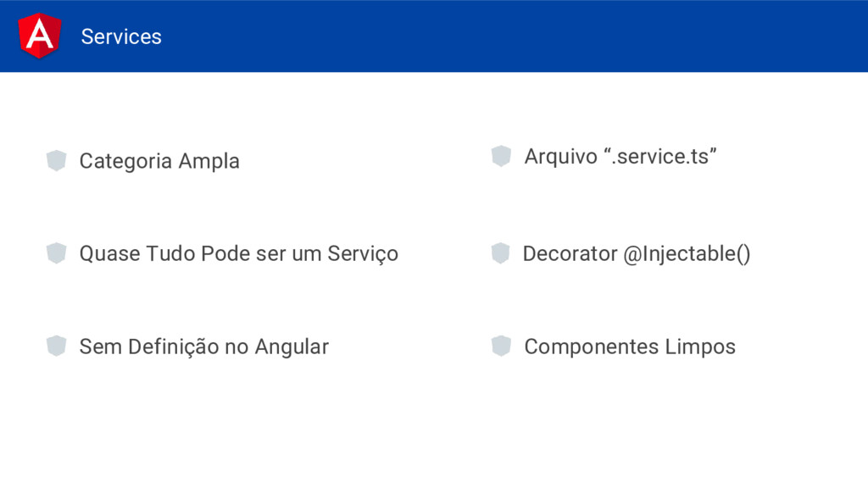Select the Decorator @Injectable() text

coord(637,254)
